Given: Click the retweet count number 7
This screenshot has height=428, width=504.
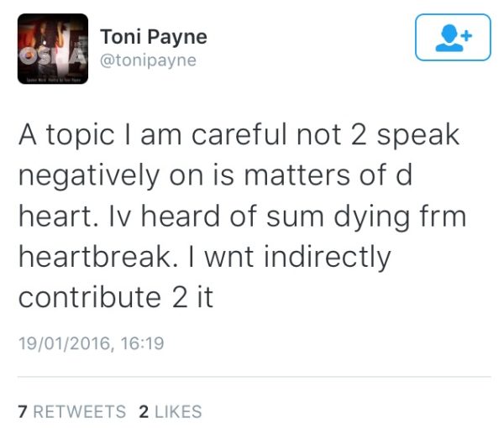Looking at the screenshot, I should pyautogui.click(x=22, y=411).
